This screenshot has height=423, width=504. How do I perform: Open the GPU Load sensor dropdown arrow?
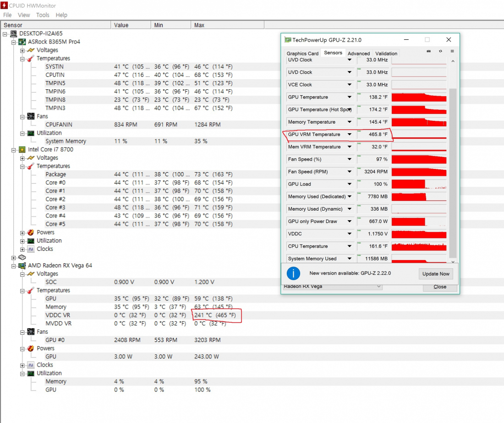click(x=350, y=184)
